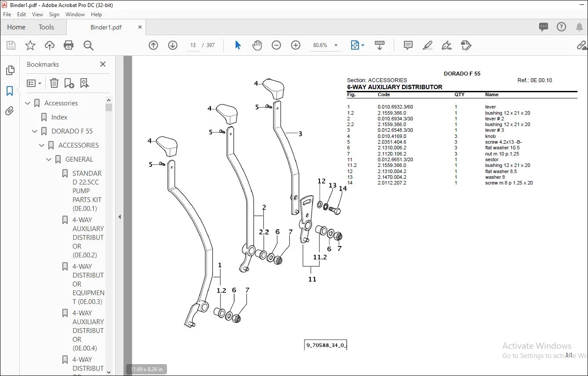
Task: Open the Sign menu
Action: point(54,14)
